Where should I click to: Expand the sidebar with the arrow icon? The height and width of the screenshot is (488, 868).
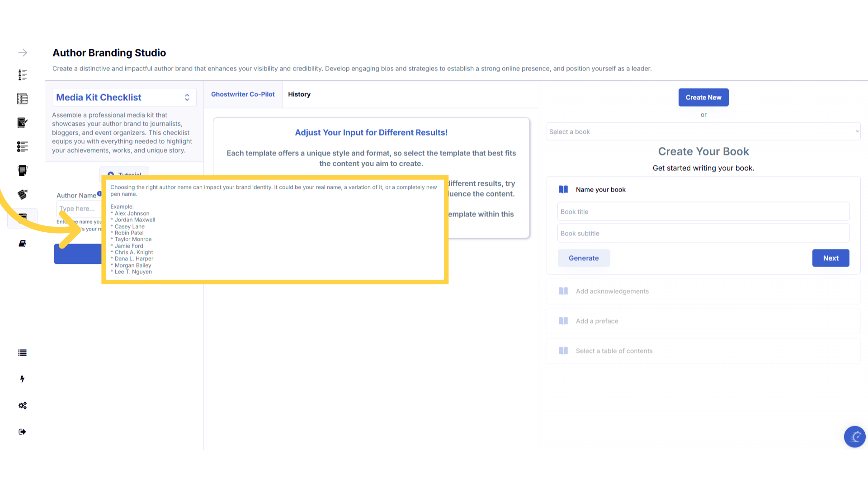pyautogui.click(x=23, y=53)
